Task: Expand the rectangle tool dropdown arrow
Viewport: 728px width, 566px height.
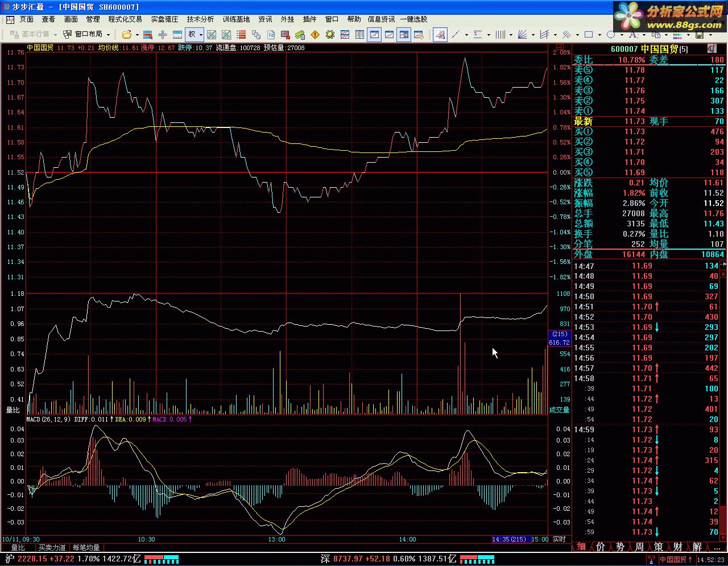Action: [x=599, y=35]
